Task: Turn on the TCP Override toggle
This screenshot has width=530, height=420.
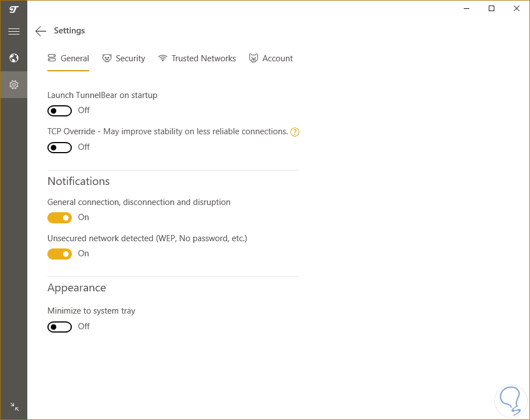Action: pyautogui.click(x=60, y=148)
